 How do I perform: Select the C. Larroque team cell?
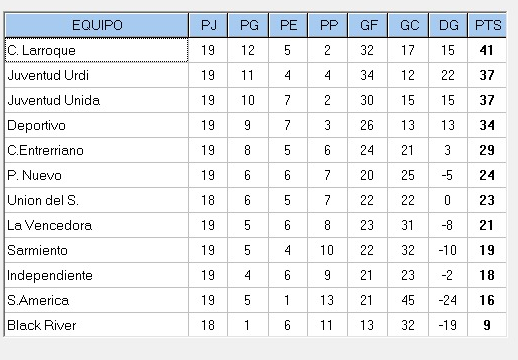pos(97,50)
